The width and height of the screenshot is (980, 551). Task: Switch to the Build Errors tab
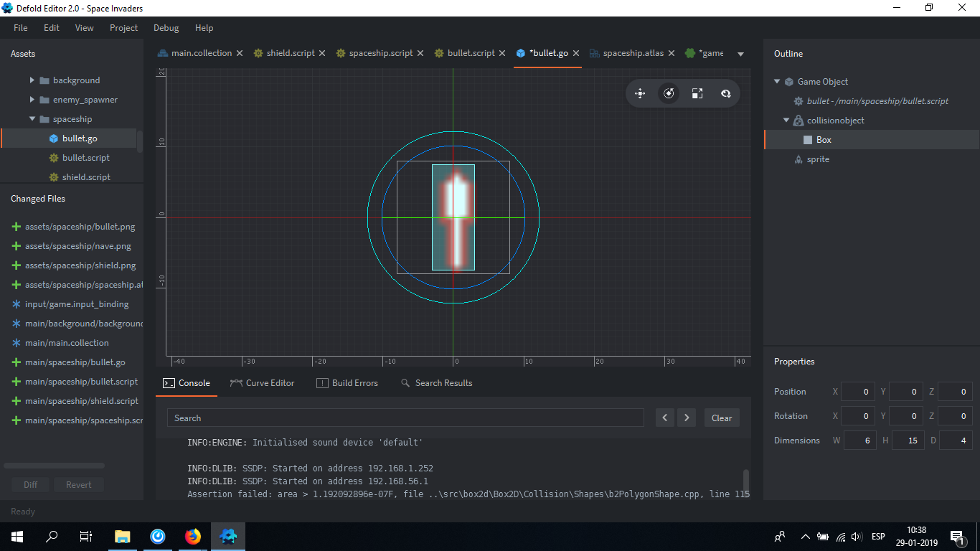(347, 383)
